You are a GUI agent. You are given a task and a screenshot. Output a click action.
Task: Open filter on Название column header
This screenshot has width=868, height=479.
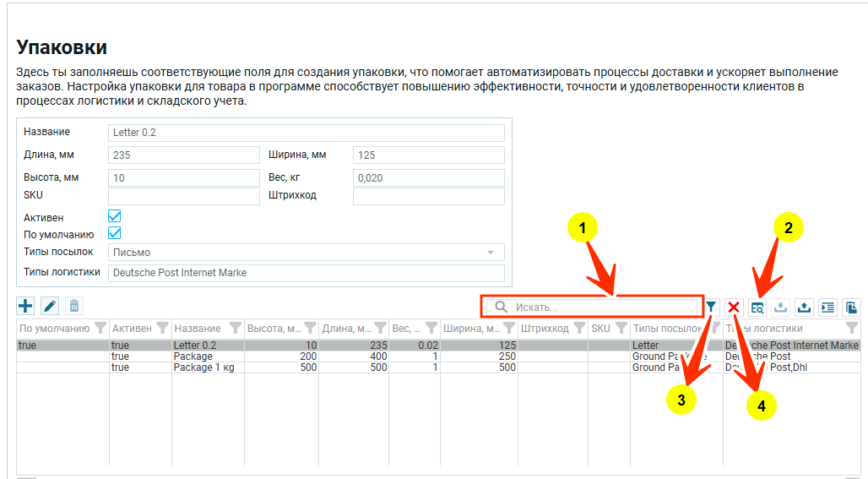click(x=236, y=329)
